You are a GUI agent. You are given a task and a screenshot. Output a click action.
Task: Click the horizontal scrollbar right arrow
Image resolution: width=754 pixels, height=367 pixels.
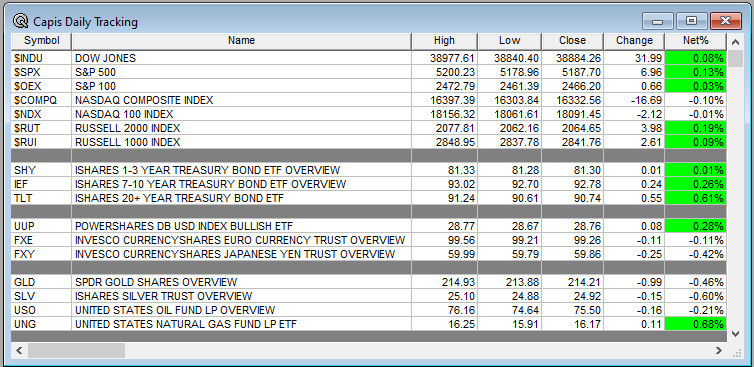pyautogui.click(x=719, y=351)
